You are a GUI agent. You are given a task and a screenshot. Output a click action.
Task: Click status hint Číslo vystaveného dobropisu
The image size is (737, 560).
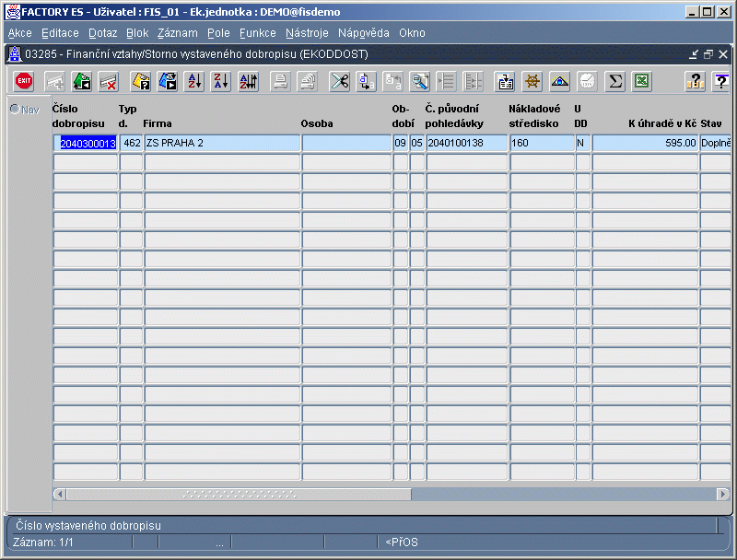coord(88,525)
